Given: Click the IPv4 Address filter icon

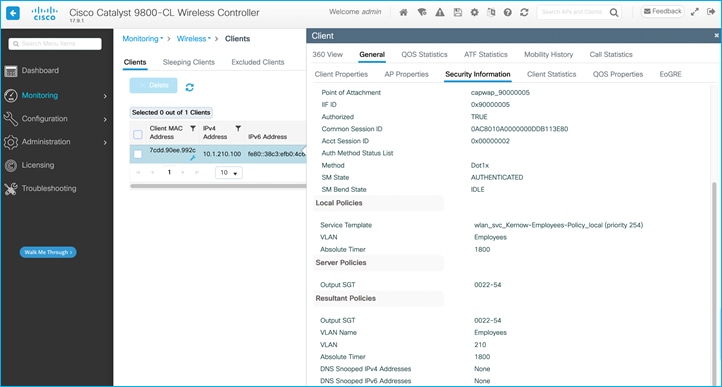Looking at the screenshot, I should click(238, 129).
